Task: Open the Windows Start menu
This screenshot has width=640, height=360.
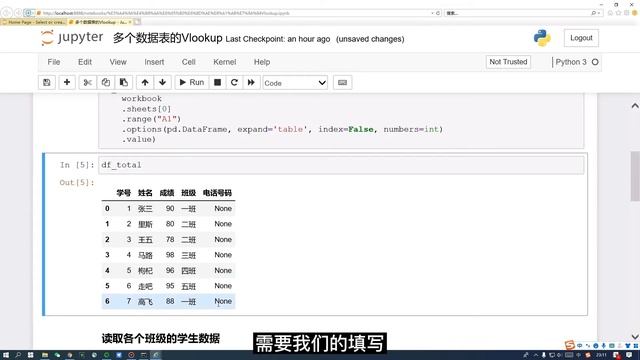Action: 6,355
